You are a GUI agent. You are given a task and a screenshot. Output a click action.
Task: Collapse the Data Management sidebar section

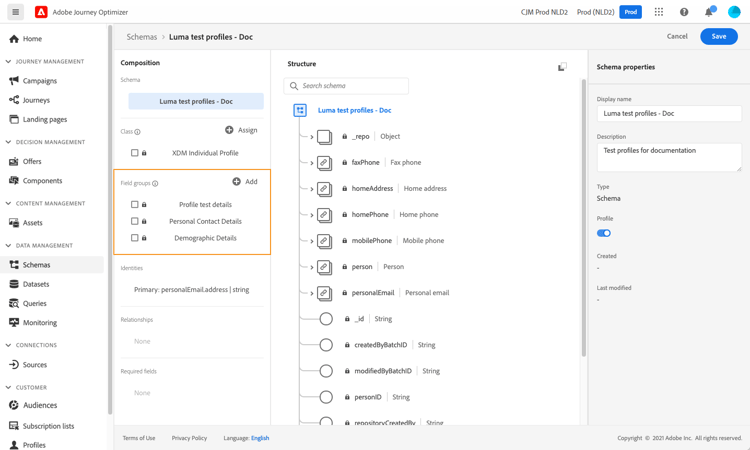click(x=8, y=245)
